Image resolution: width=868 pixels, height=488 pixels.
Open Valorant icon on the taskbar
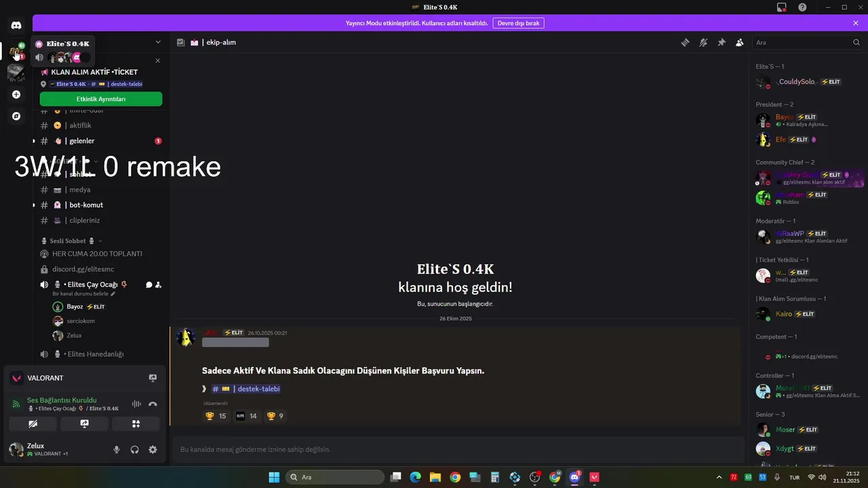coord(595,477)
